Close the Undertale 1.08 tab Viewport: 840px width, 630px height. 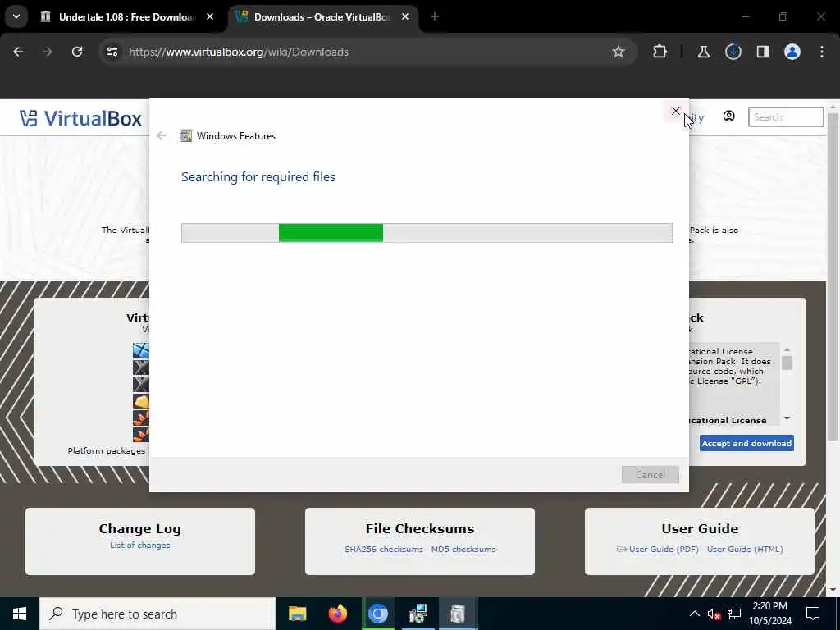pos(210,16)
